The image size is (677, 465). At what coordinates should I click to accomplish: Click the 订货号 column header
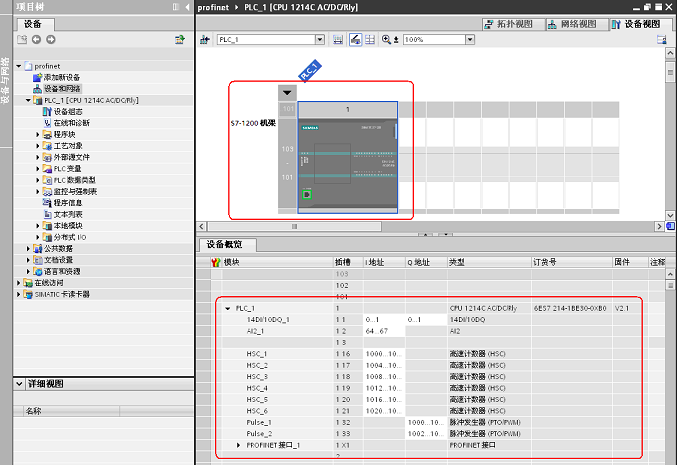point(571,262)
